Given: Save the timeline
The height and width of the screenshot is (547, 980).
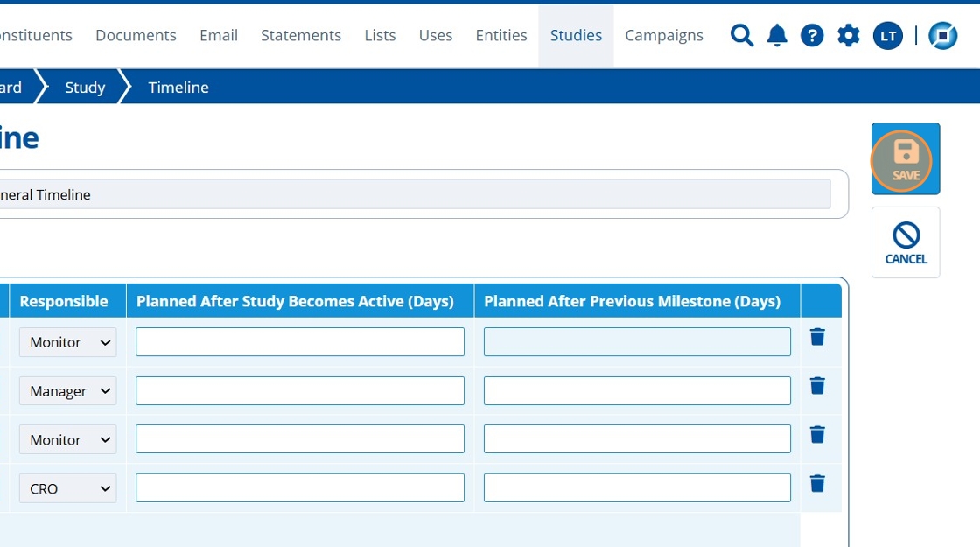Looking at the screenshot, I should pos(906,158).
